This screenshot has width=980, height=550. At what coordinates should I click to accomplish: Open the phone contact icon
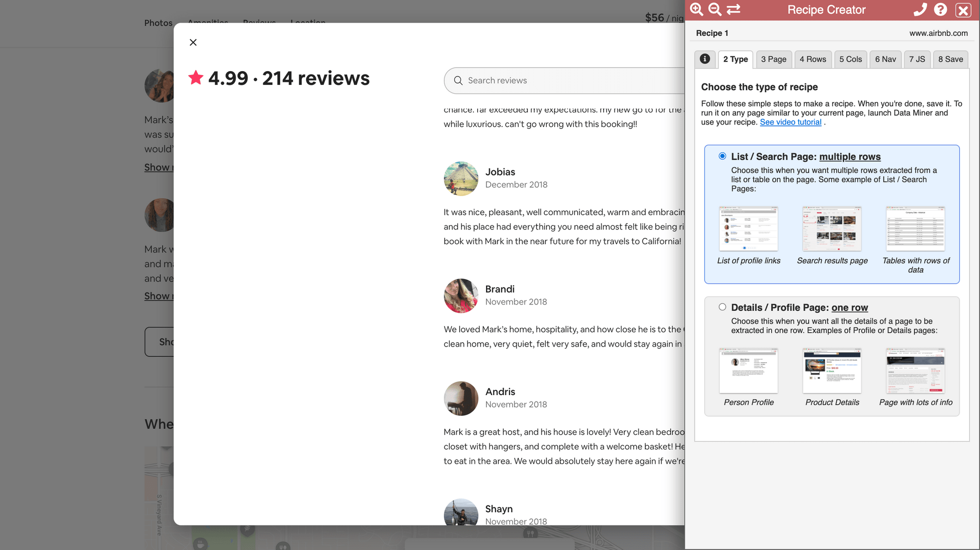point(921,9)
